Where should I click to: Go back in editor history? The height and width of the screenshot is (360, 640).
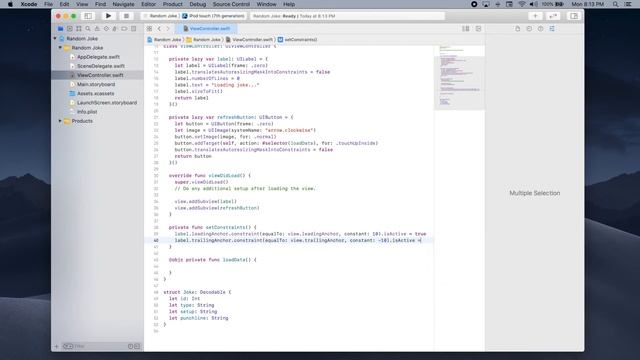click(x=159, y=29)
